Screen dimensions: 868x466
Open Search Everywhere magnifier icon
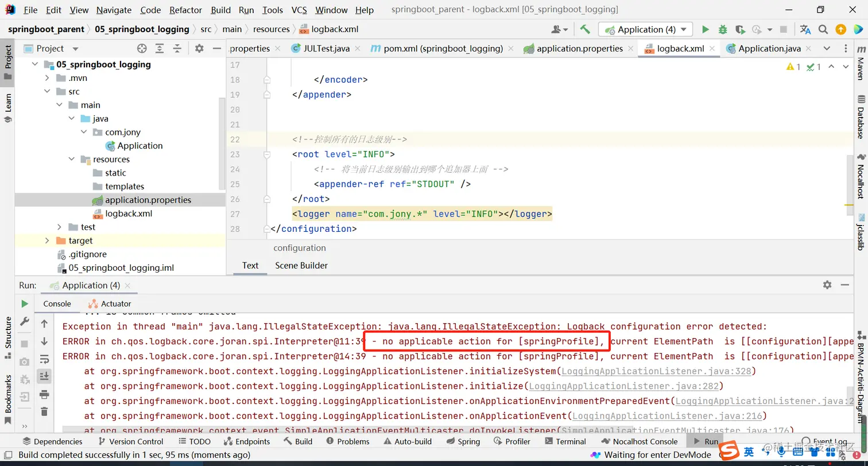click(x=823, y=29)
